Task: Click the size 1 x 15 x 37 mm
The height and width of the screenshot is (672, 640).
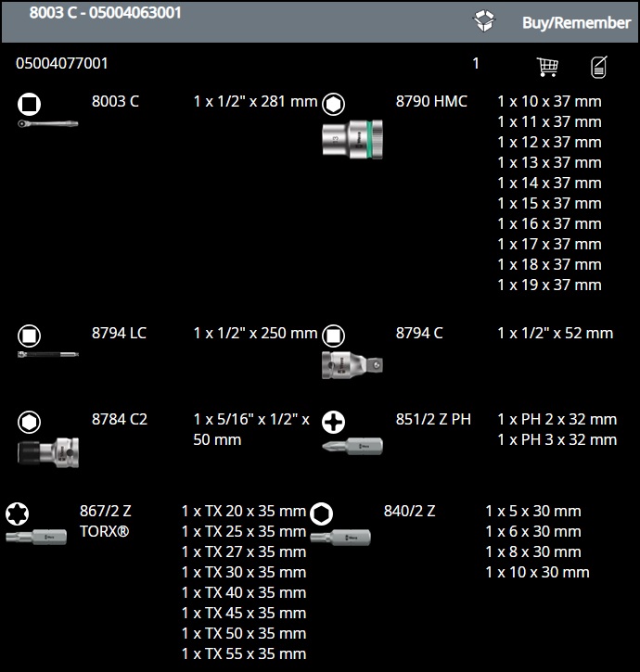Action: [x=549, y=204]
